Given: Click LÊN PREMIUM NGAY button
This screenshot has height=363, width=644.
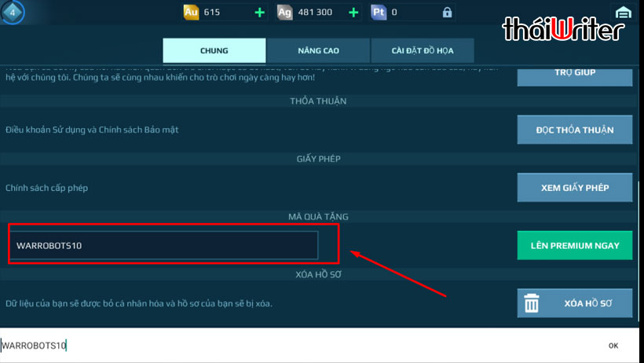Looking at the screenshot, I should 575,245.
